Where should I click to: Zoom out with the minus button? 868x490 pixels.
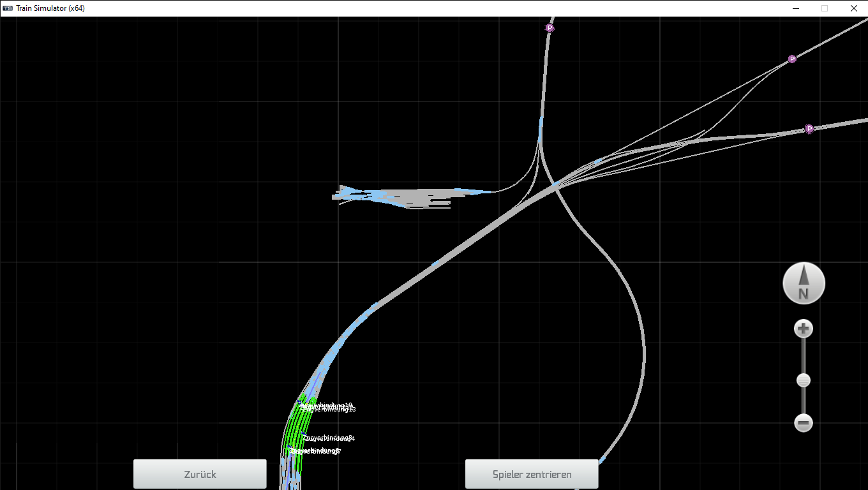(804, 422)
